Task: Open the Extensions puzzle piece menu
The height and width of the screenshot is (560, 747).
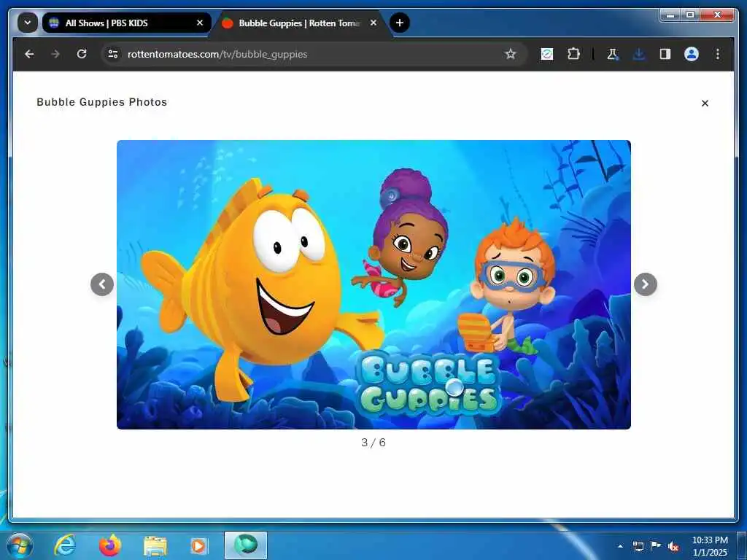Action: (x=573, y=54)
